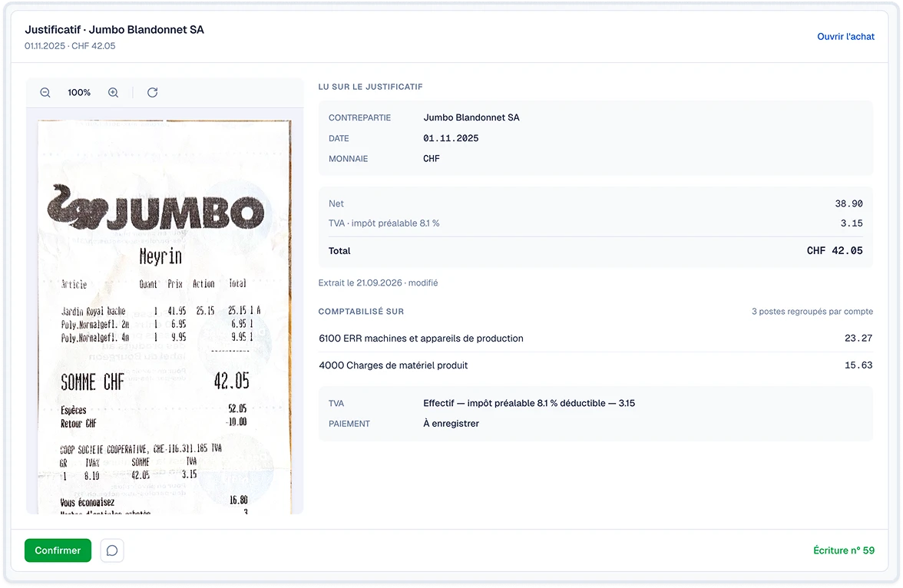Confirm the receipt booking
Screen dimensions: 903x588
click(x=58, y=550)
